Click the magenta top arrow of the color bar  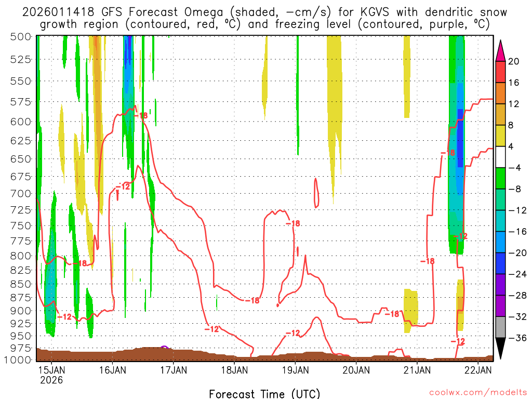tap(500, 51)
